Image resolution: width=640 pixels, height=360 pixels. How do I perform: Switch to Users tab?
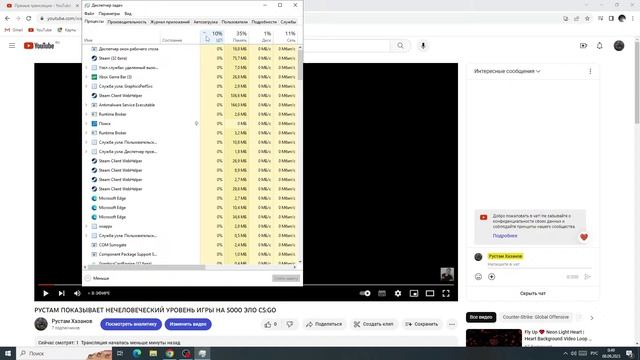tap(234, 22)
